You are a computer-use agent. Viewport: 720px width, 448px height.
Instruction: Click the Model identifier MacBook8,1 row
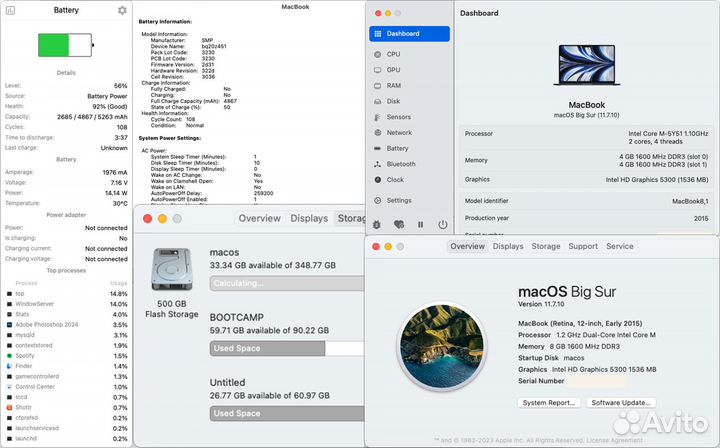click(x=586, y=201)
